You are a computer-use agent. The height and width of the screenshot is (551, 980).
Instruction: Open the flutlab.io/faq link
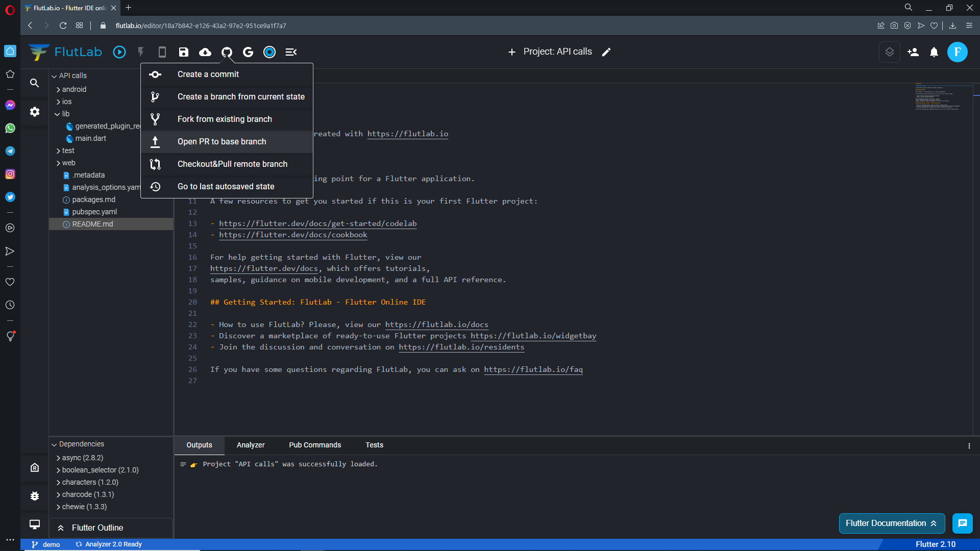click(533, 369)
